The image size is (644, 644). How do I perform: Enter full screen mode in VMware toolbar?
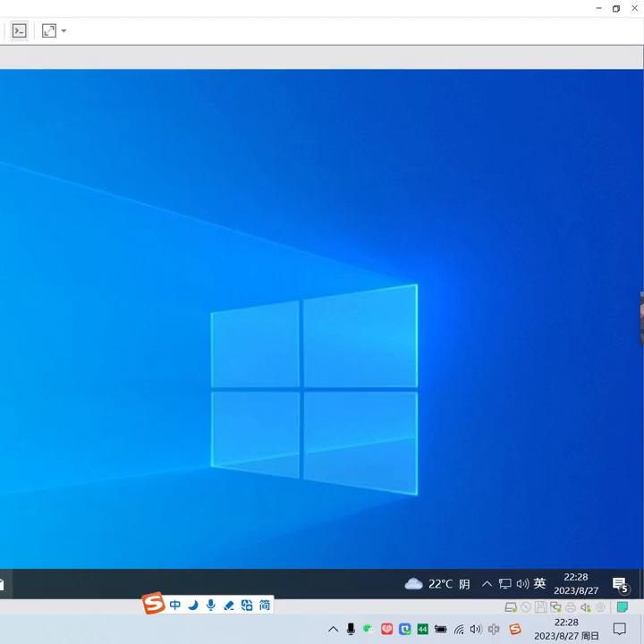49,30
